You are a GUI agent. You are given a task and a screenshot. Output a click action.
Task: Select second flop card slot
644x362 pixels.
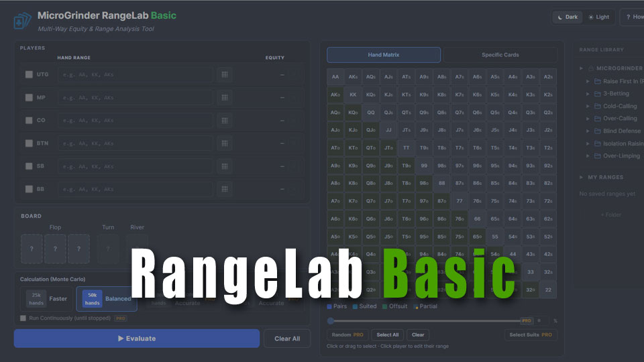[55, 249]
